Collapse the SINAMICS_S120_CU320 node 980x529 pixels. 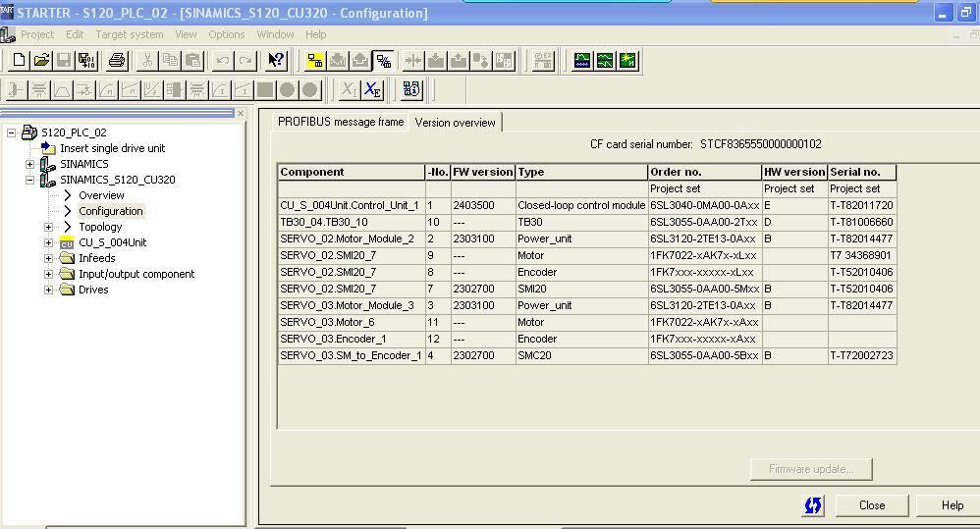point(29,180)
